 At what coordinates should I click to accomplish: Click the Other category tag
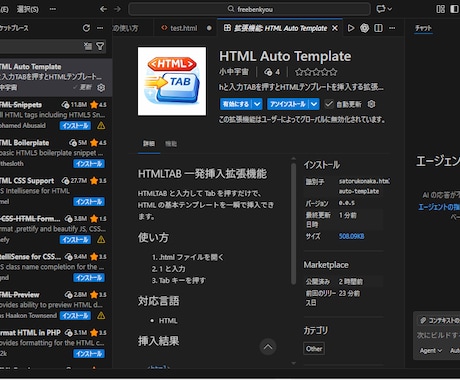pyautogui.click(x=314, y=349)
